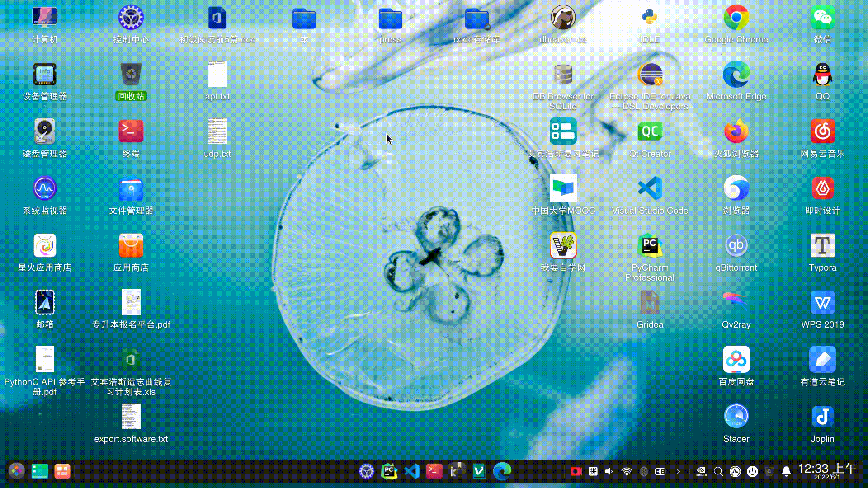Open 微信 (WeChat)
868x488 pixels.
[x=822, y=18]
